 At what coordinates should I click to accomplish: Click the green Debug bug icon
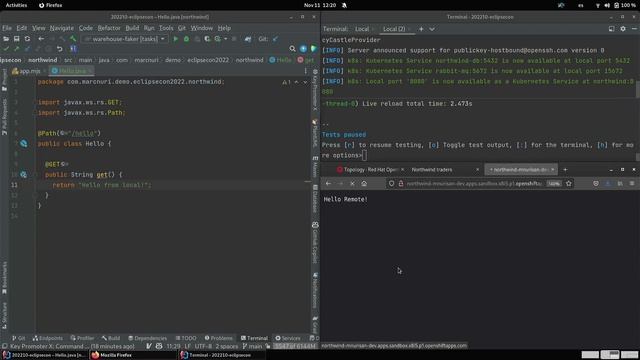187,39
